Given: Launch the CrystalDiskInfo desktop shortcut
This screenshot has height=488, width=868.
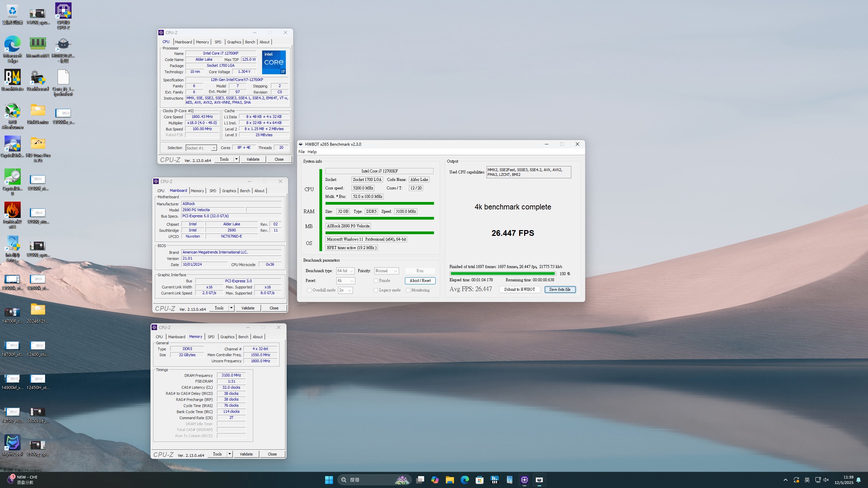Looking at the screenshot, I should tap(13, 146).
